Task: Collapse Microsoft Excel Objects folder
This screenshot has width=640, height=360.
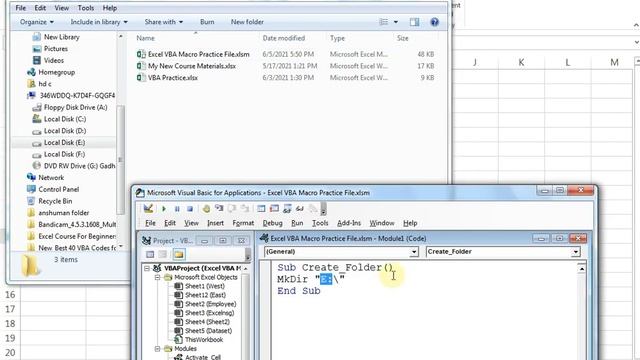Action: (x=158, y=277)
